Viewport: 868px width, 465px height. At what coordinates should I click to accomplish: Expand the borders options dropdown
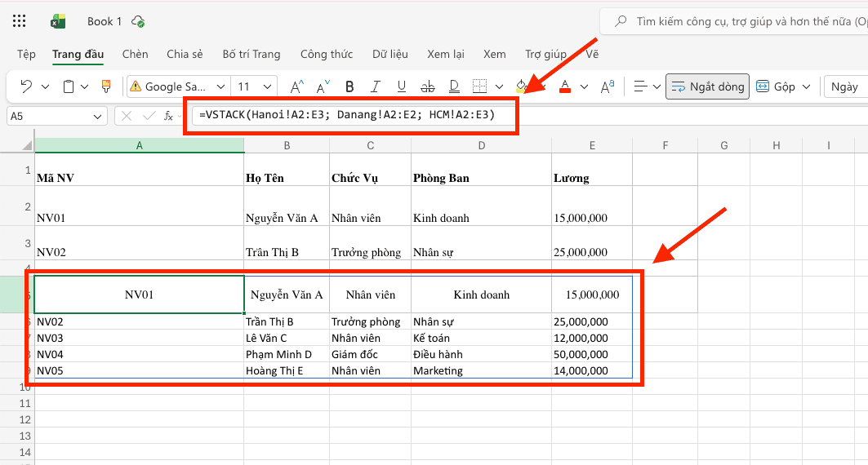pyautogui.click(x=499, y=86)
